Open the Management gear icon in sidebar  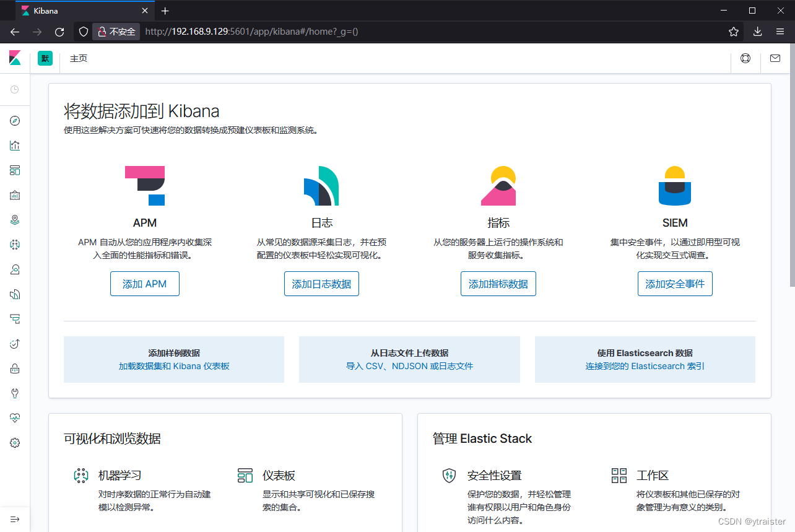tap(15, 443)
